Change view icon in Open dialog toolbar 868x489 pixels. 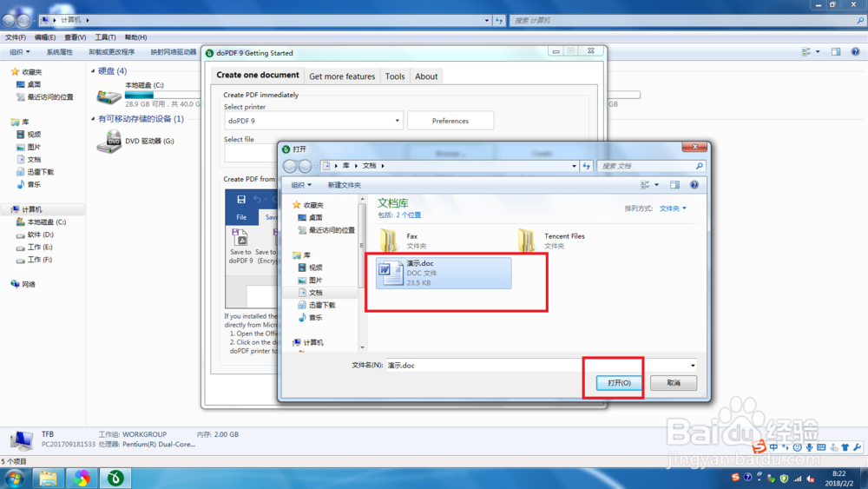(645, 185)
